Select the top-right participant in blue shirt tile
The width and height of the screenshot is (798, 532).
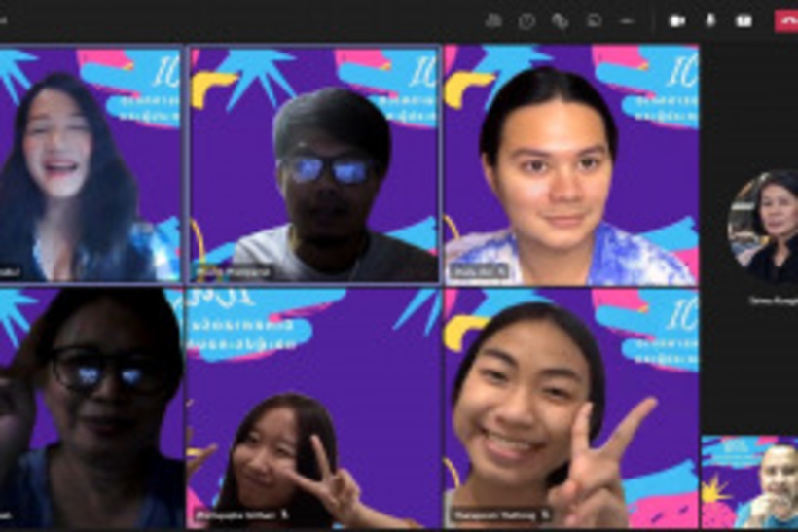coord(571,163)
